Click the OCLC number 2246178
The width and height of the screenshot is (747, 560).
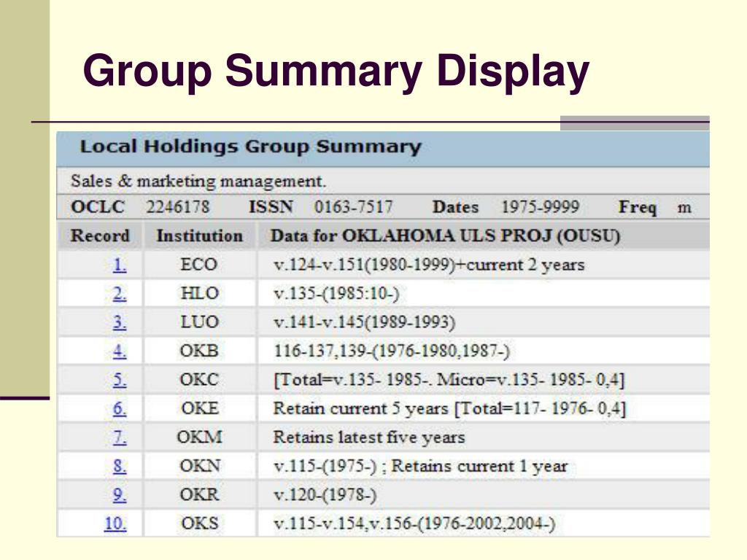click(178, 207)
